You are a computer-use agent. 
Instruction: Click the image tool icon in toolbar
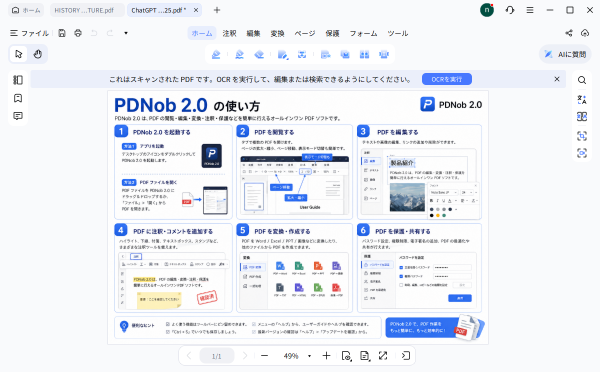pyautogui.click(x=345, y=55)
